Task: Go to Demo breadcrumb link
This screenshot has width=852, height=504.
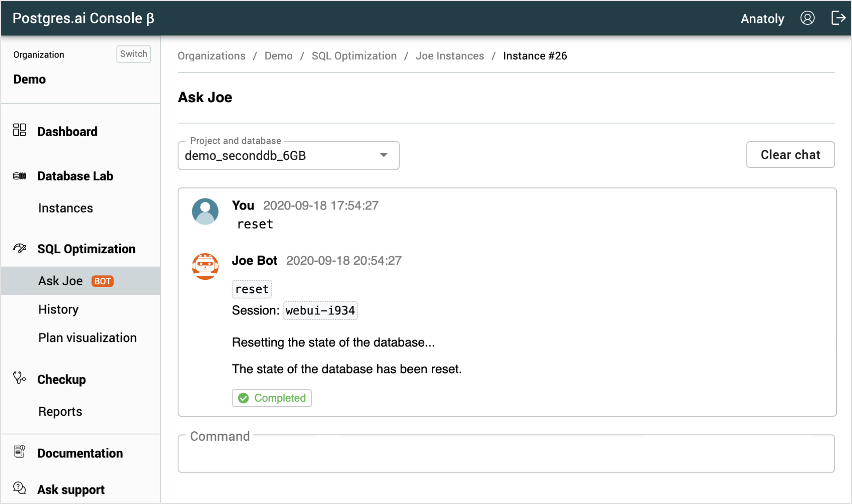Action: 279,56
